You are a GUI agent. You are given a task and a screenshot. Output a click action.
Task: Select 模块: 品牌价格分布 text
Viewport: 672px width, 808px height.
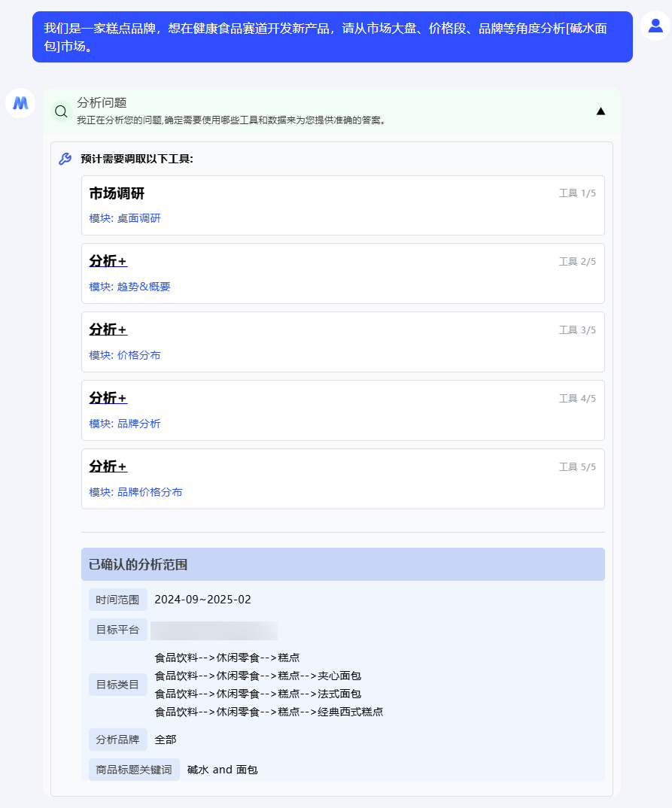[x=135, y=493]
